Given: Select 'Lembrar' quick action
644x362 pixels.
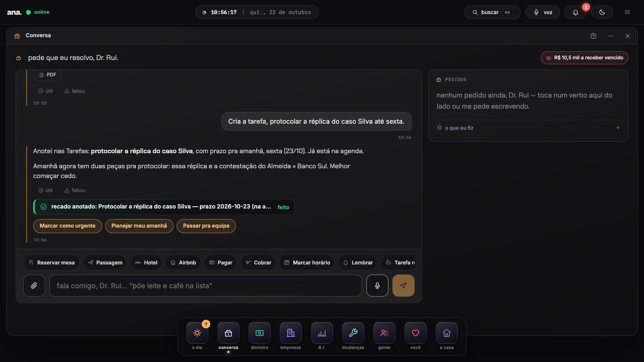Looking at the screenshot, I should click(358, 262).
